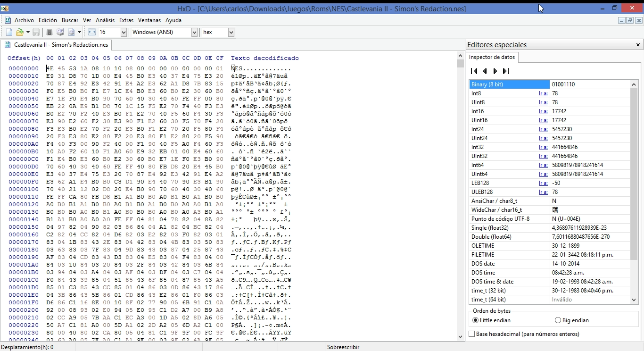This screenshot has height=351, width=644.
Task: Click the hex view vertical scrollbar thumb
Action: pos(461,64)
